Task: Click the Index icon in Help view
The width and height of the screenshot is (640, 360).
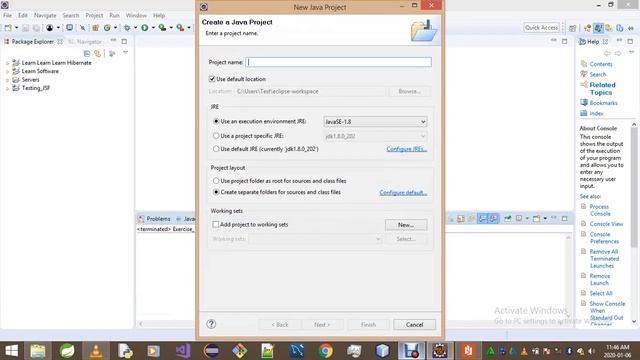Action: click(x=584, y=113)
